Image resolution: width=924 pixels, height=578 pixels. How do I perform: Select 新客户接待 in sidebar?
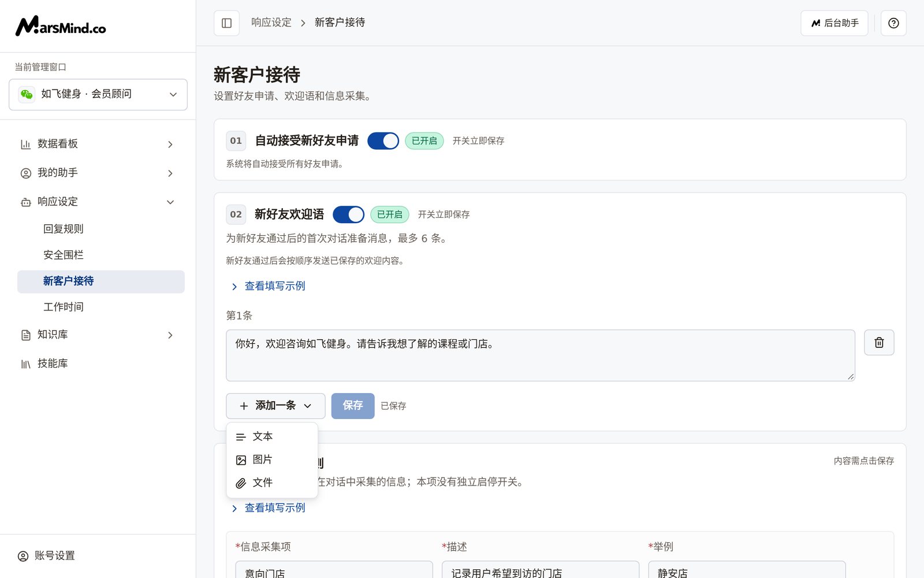point(101,281)
